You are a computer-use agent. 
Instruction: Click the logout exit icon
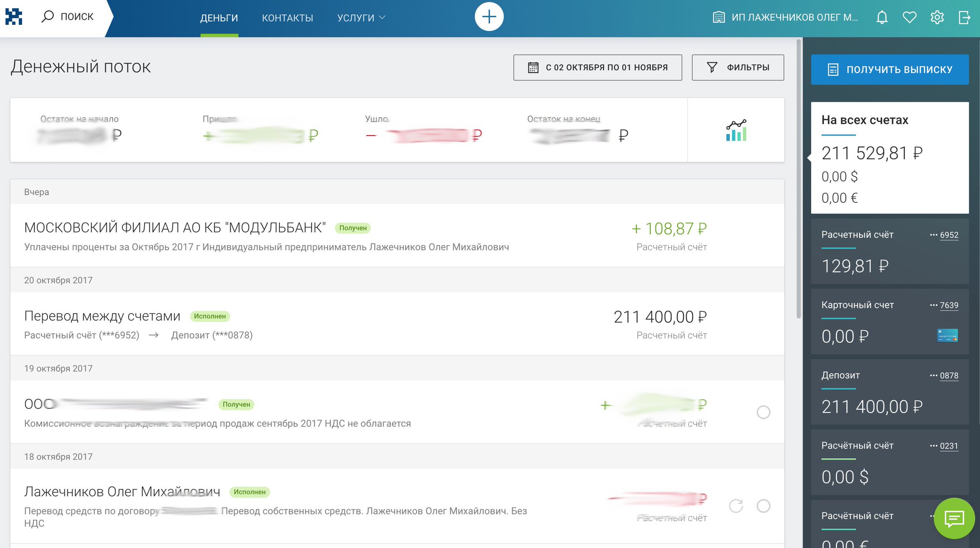[x=965, y=18]
